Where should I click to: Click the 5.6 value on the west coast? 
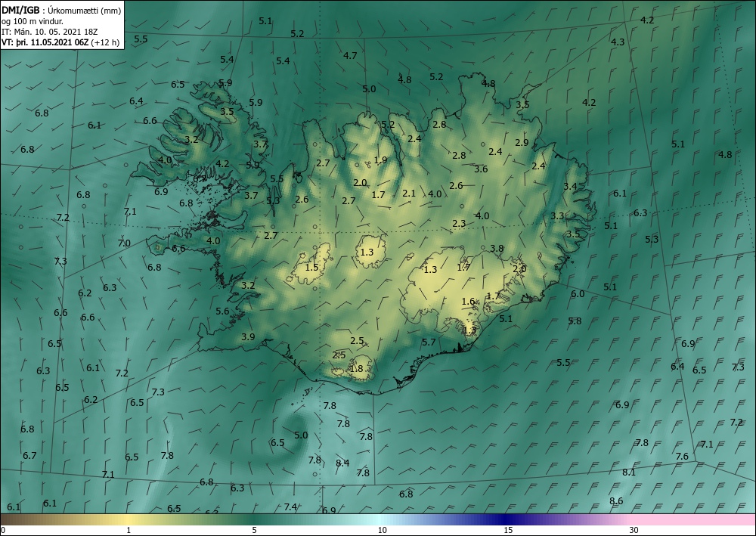pyautogui.click(x=222, y=311)
